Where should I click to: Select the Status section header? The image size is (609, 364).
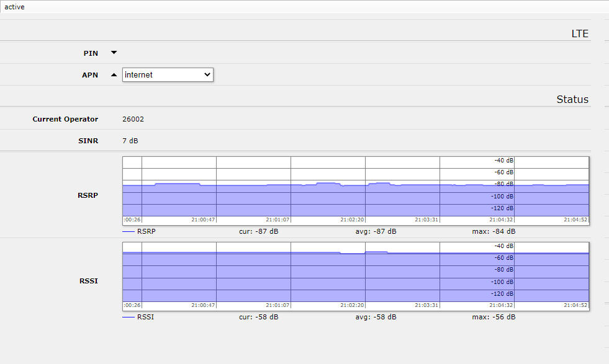click(x=572, y=99)
